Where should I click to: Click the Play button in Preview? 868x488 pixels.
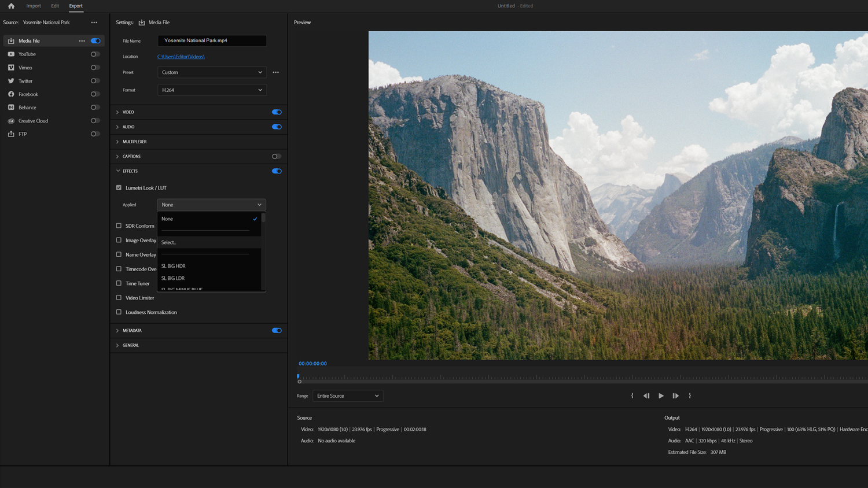tap(661, 395)
